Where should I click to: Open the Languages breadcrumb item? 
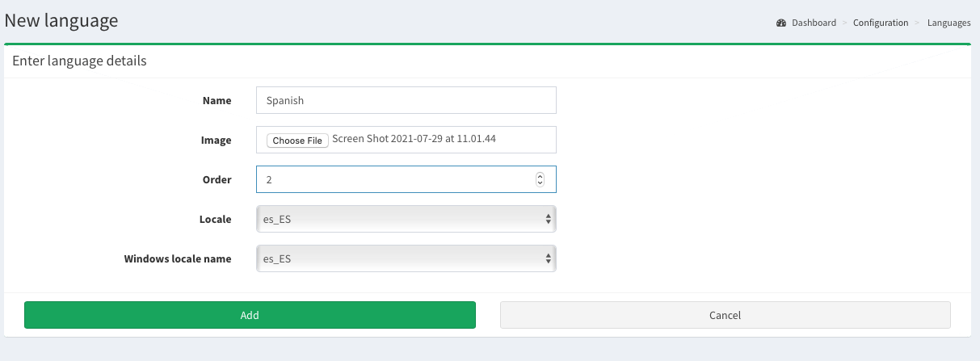[x=948, y=23]
